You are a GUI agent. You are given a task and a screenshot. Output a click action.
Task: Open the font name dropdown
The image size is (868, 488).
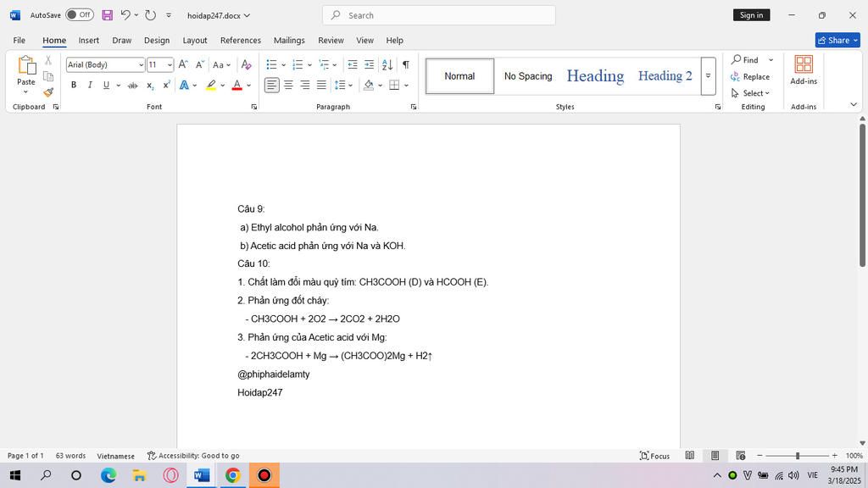pyautogui.click(x=141, y=65)
